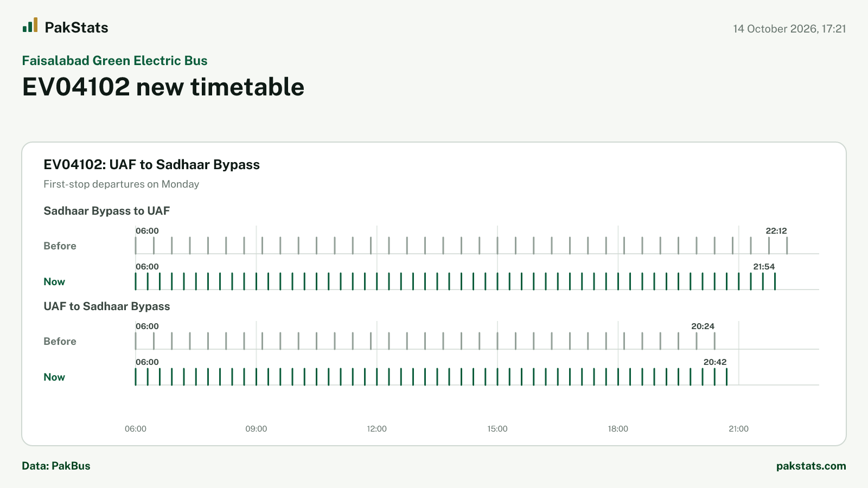Viewport: 868px width, 488px height.
Task: Click the 14 October 2026, 17:21 timestamp
Action: [789, 29]
